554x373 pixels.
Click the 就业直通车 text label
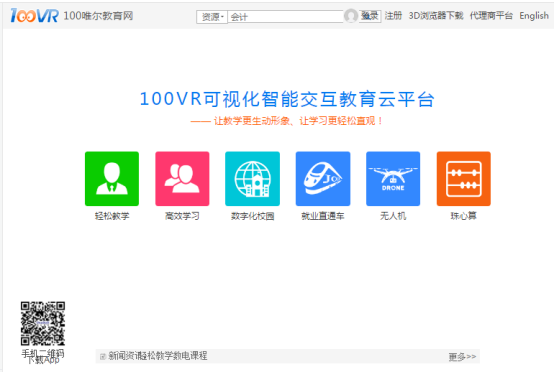(323, 216)
